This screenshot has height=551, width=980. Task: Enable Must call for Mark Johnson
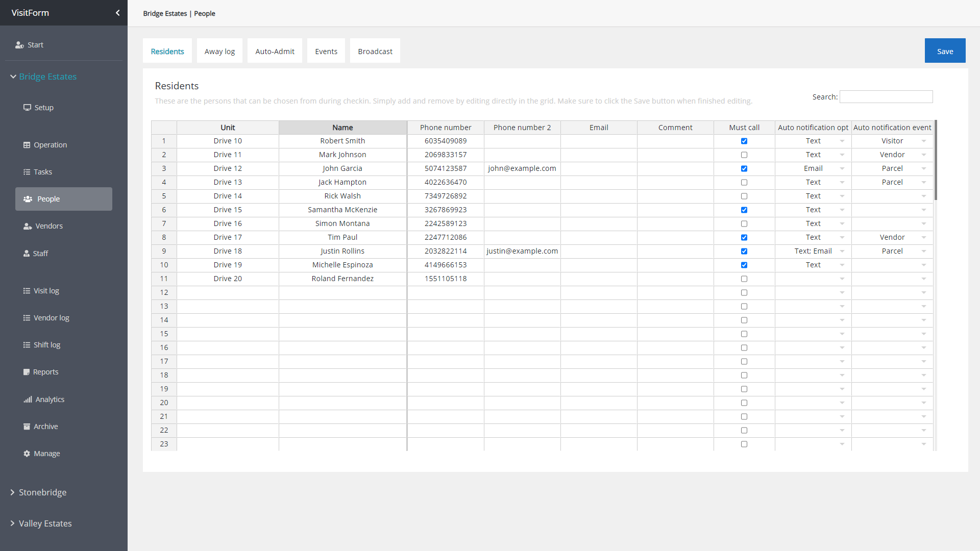[x=744, y=155]
